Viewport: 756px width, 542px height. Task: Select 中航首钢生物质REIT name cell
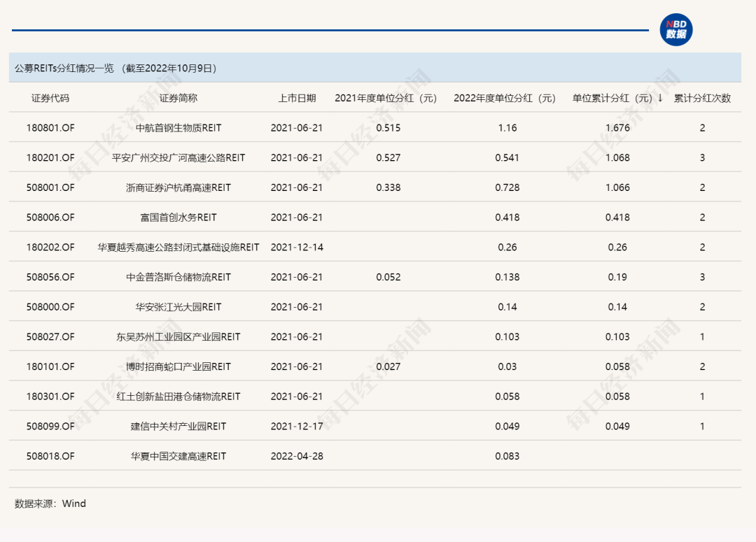point(178,128)
